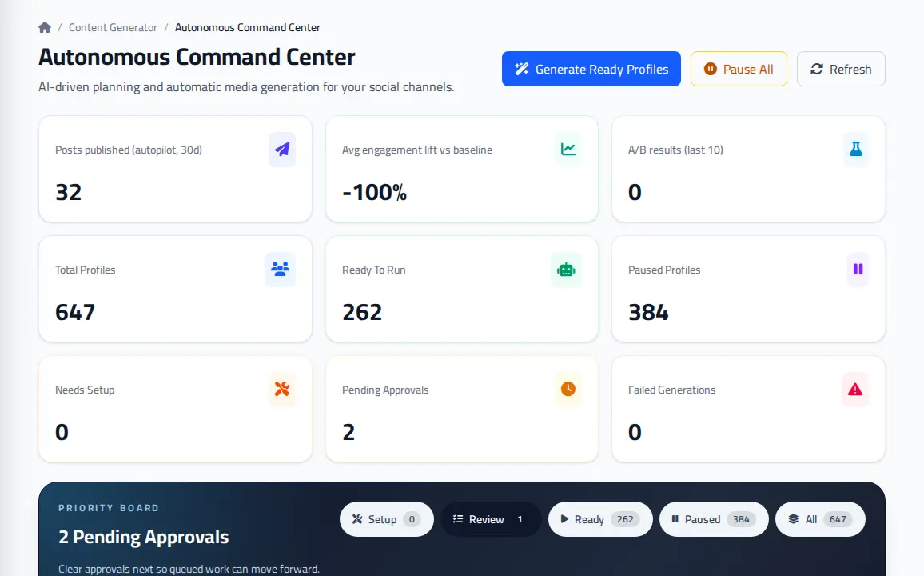
Task: Refresh the command center data
Action: coord(841,69)
